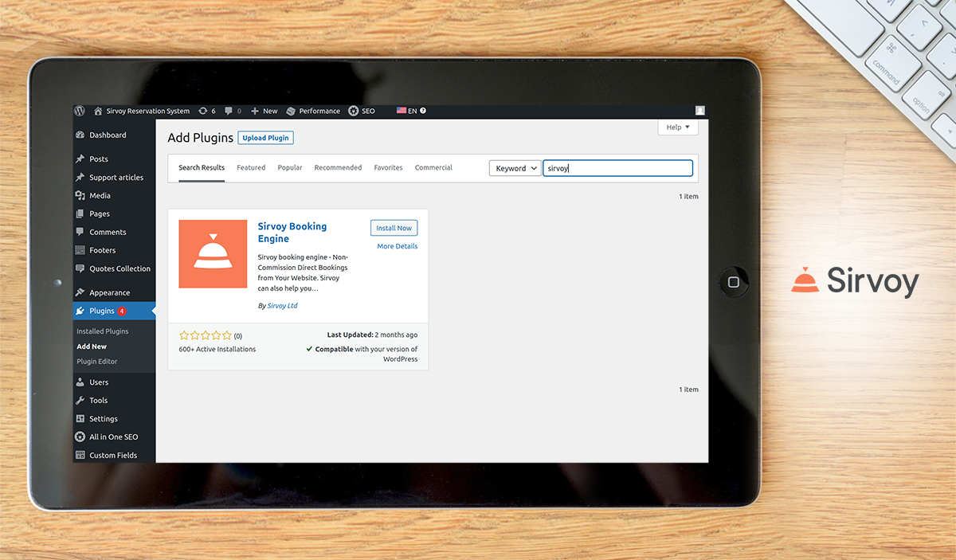
Task: Click the user avatar in admin bar
Action: 699,112
